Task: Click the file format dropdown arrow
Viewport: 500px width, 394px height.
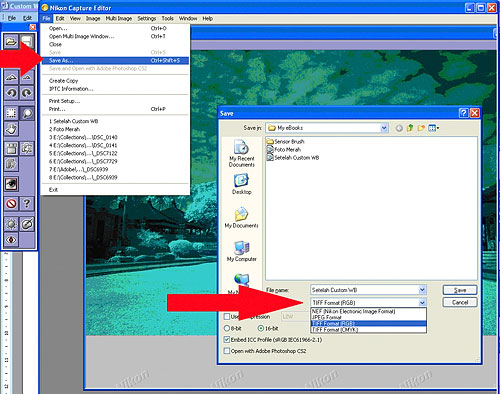Action: (x=422, y=302)
